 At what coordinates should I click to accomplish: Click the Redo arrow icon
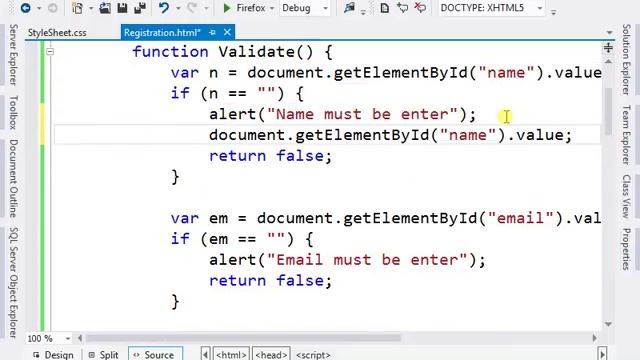point(192,8)
